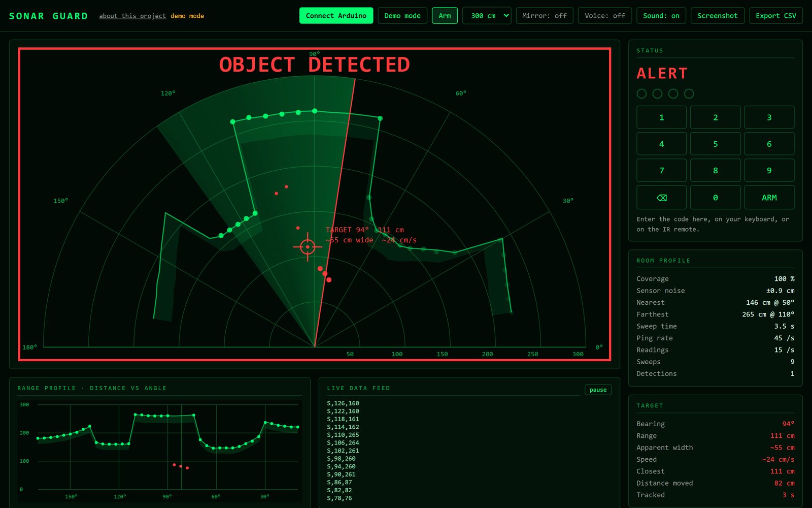Open the 300 cm range dropdown
Screen dimensions: 812x508
[x=487, y=16]
